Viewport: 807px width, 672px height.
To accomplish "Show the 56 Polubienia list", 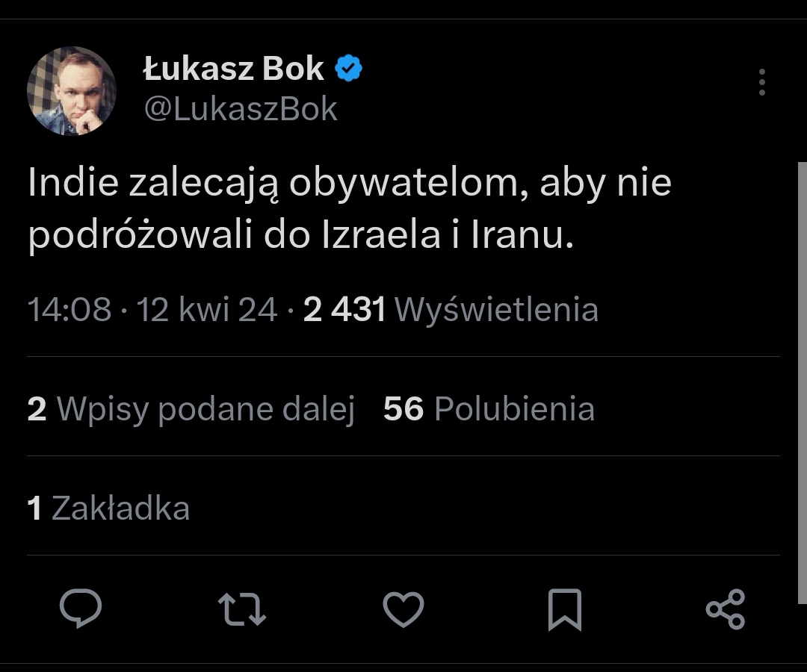I will coord(489,409).
